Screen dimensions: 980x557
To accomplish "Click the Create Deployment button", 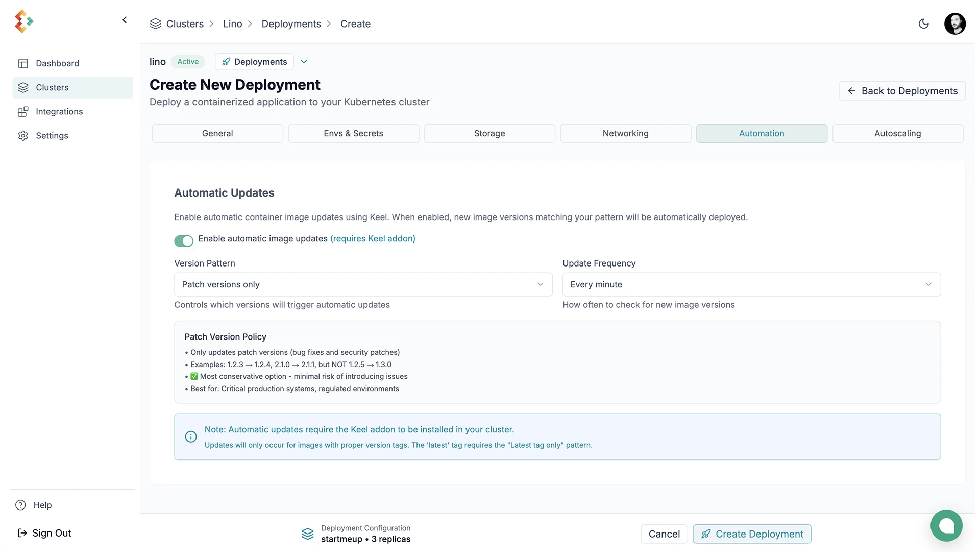I will tap(751, 535).
